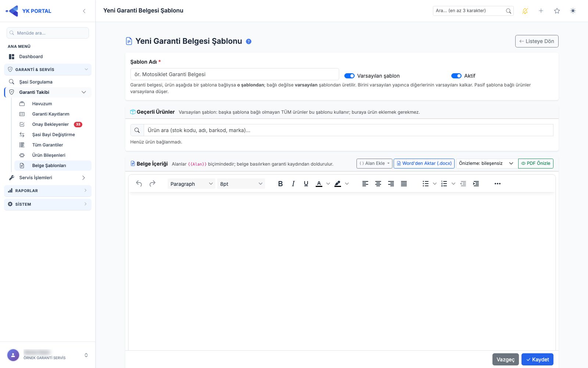Open more editor toolbar options
Screen dimensions: 588x368
click(x=498, y=184)
